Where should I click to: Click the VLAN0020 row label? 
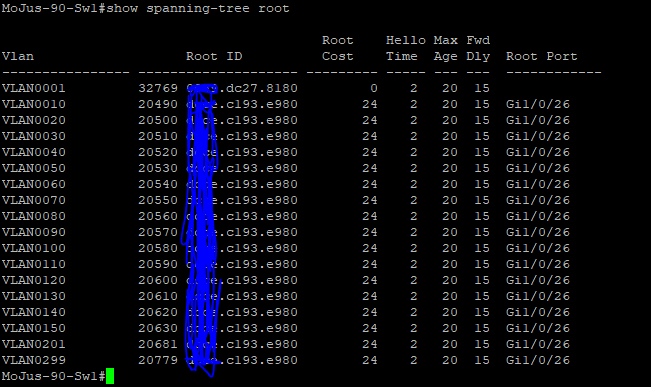click(34, 120)
